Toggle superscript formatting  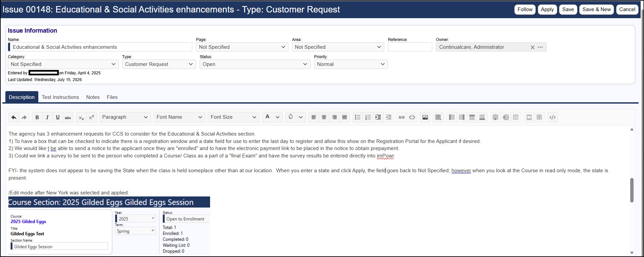(x=91, y=117)
